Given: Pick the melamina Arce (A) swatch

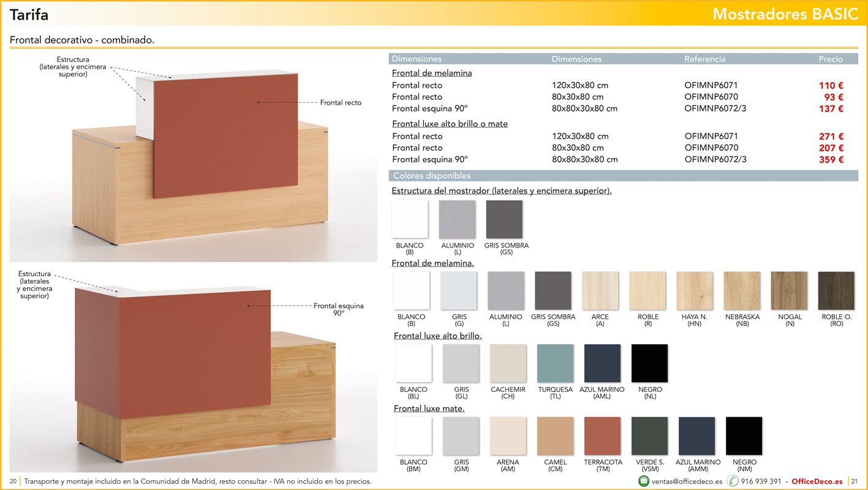Looking at the screenshot, I should point(600,291).
